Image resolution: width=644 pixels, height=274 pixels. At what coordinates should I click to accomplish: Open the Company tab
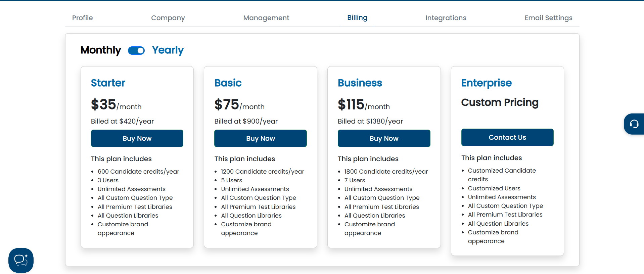point(168,18)
